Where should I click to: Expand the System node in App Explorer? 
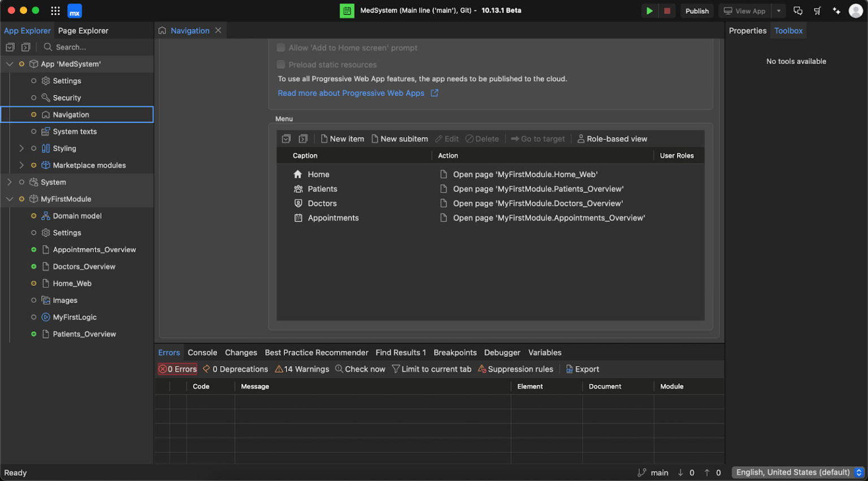click(9, 182)
